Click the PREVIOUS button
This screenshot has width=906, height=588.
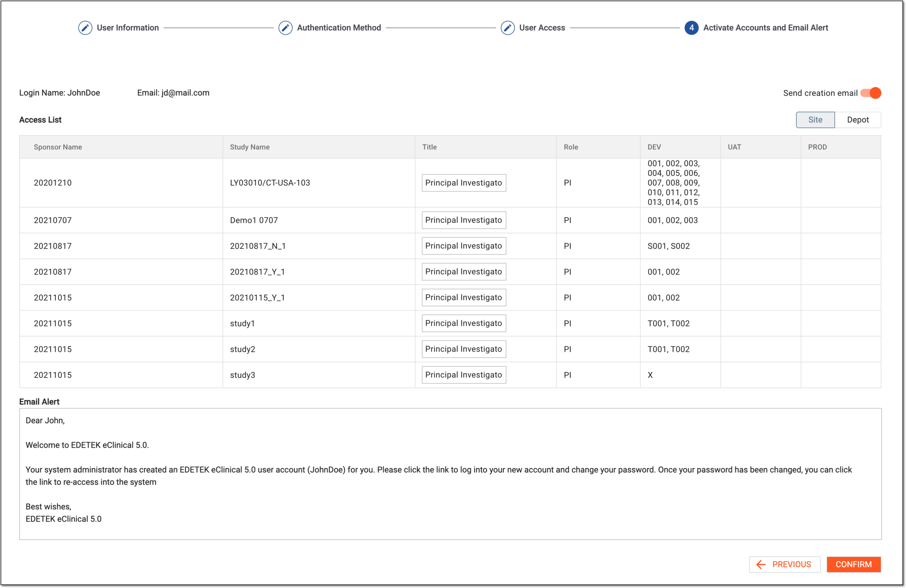[785, 564]
